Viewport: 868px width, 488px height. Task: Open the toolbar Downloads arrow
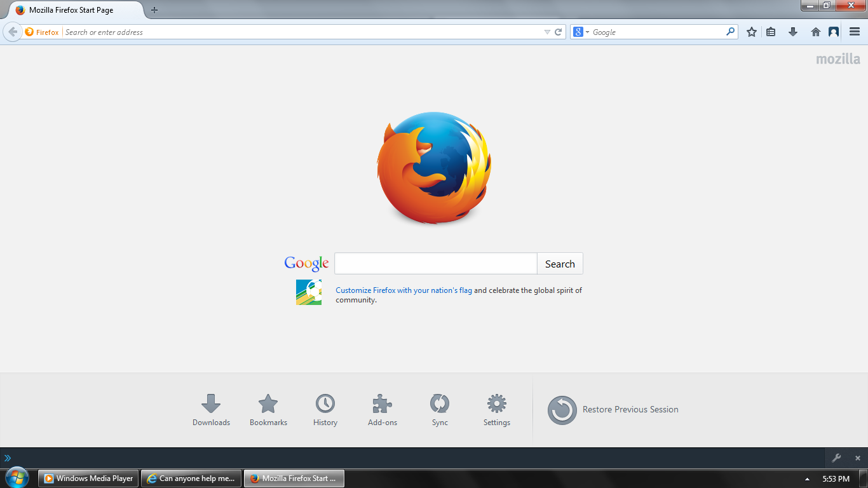pyautogui.click(x=793, y=32)
